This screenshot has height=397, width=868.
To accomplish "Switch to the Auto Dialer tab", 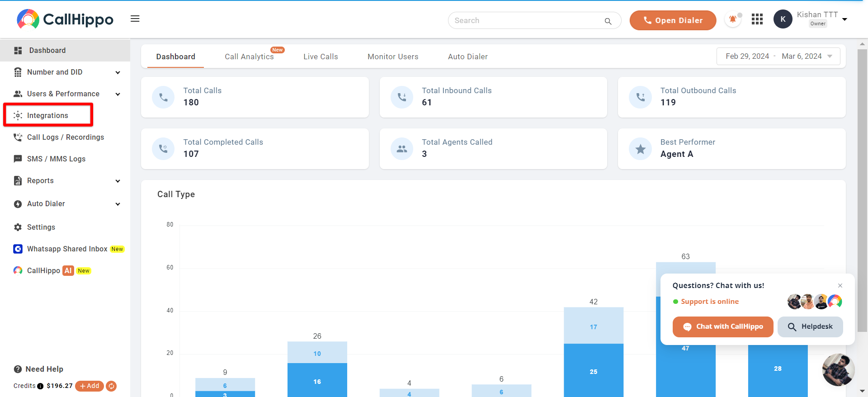I will (x=468, y=57).
